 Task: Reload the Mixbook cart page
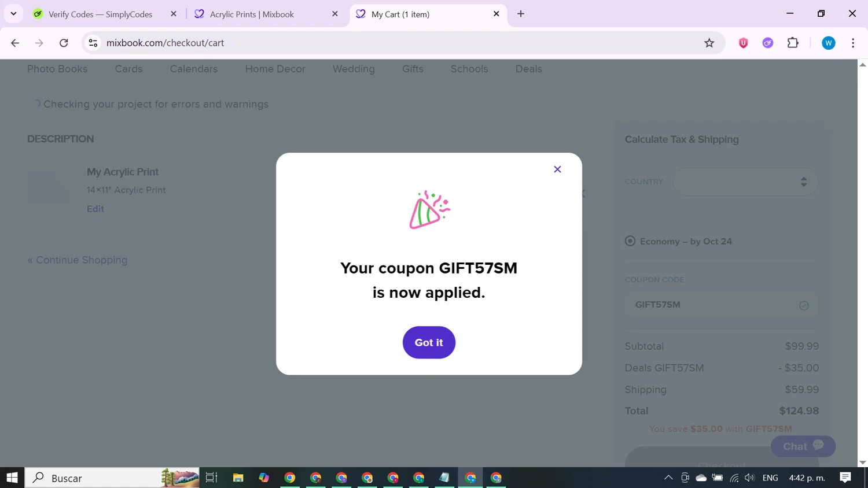coord(64,43)
